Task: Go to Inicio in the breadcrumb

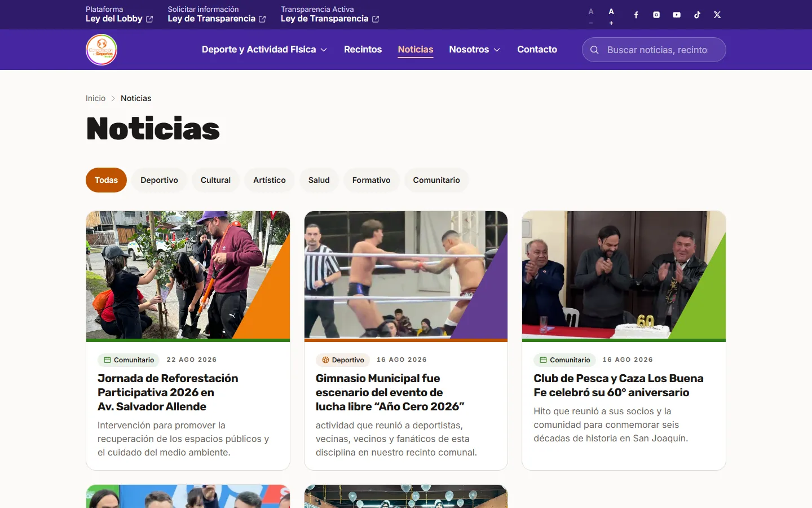Action: (95, 98)
